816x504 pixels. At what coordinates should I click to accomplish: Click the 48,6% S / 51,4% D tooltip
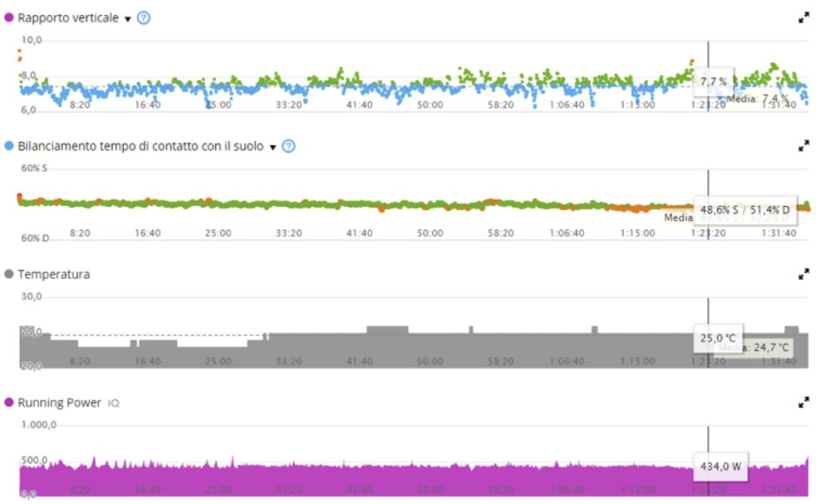point(745,210)
